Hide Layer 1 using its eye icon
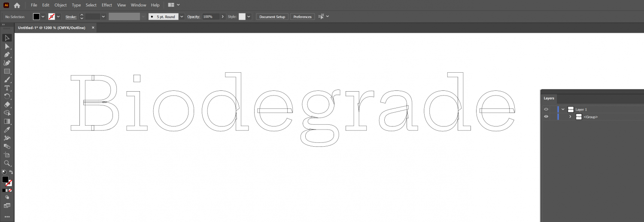Image resolution: width=644 pixels, height=222 pixels. pos(546,109)
